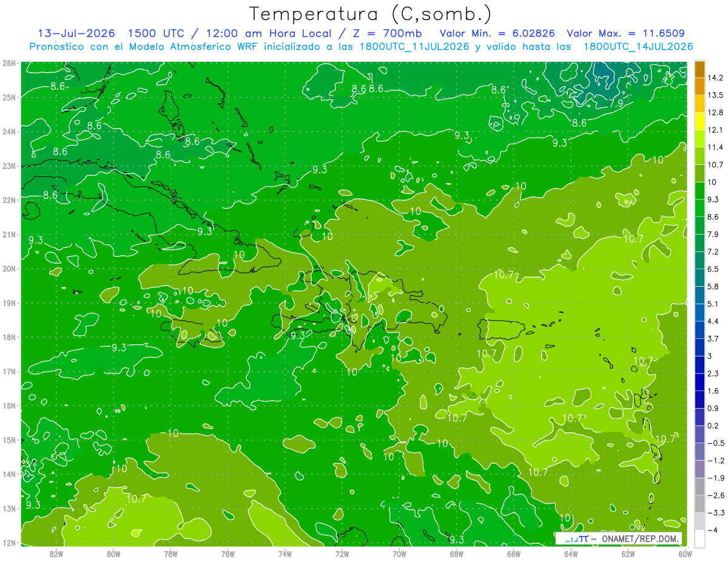Viewport: 728px width, 562px height.
Task: Click the 5.1 value on the color scale
Action: click(x=713, y=304)
